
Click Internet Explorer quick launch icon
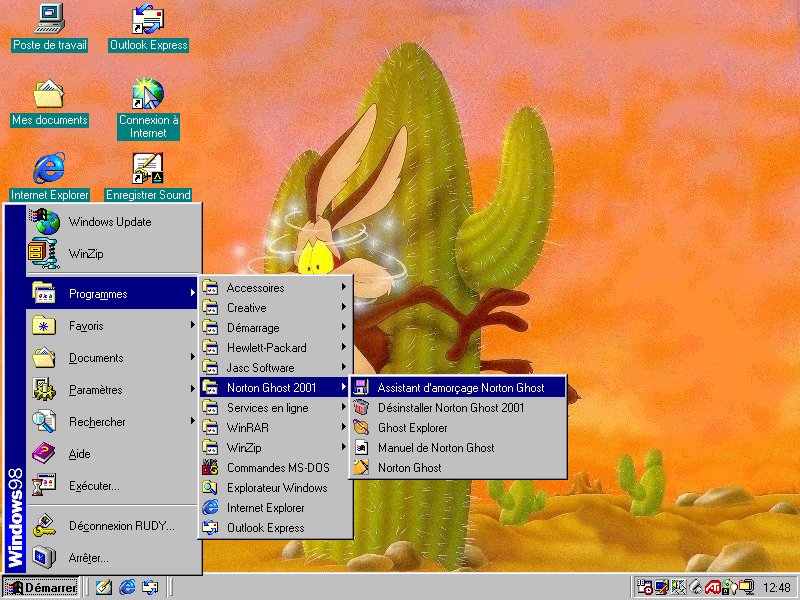click(x=127, y=587)
